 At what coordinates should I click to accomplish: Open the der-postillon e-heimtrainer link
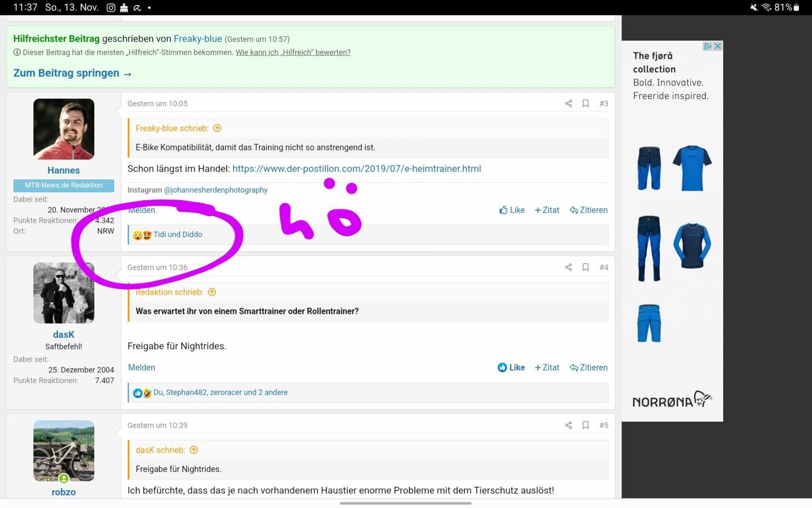[356, 169]
